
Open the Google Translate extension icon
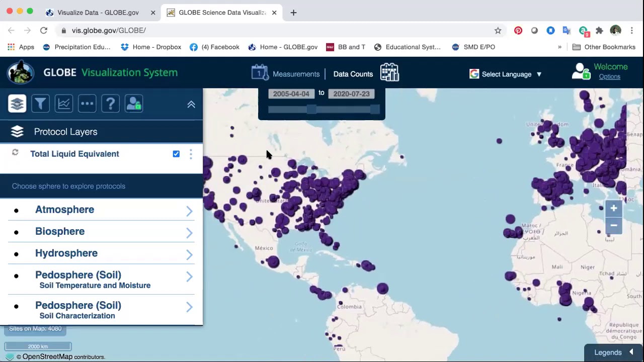click(567, 31)
